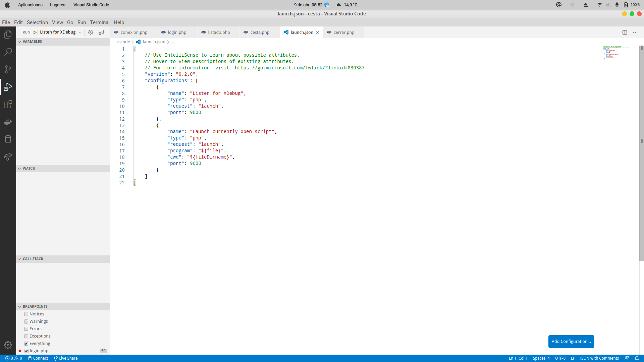
Task: Open the database explorer icon
Action: click(8, 139)
